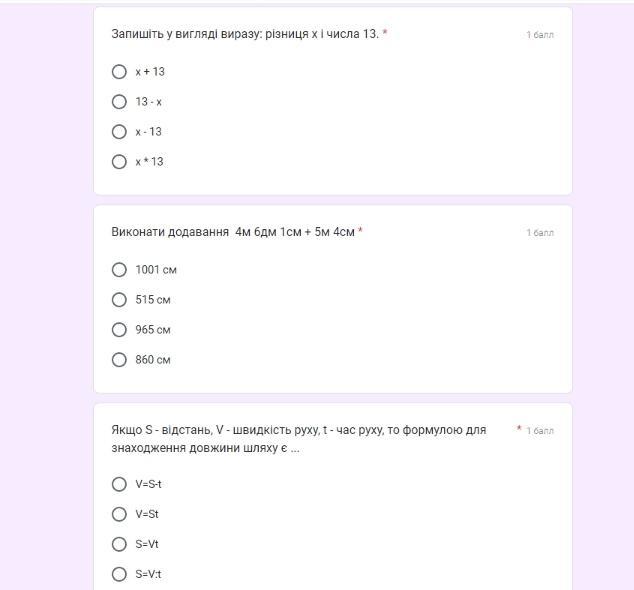Pick the "S=Vt" formula answer
634x590 pixels.
pyautogui.click(x=119, y=545)
